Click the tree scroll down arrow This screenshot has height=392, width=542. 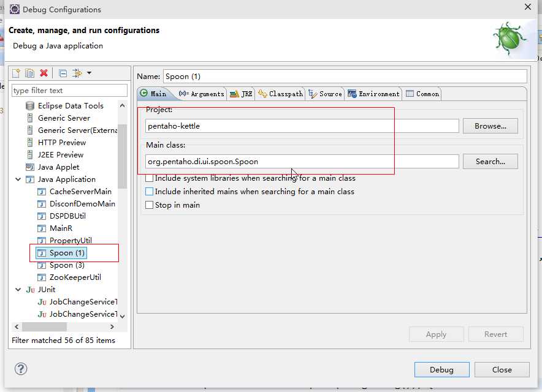click(x=123, y=316)
